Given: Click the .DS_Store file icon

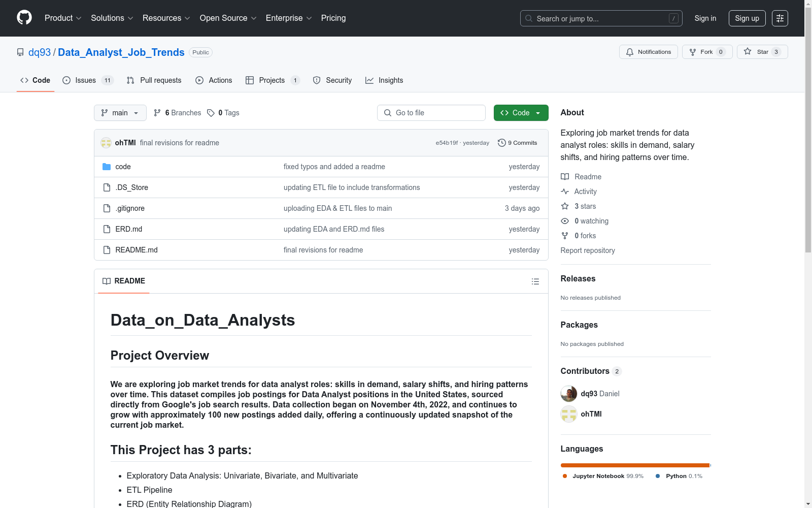Looking at the screenshot, I should 107,187.
